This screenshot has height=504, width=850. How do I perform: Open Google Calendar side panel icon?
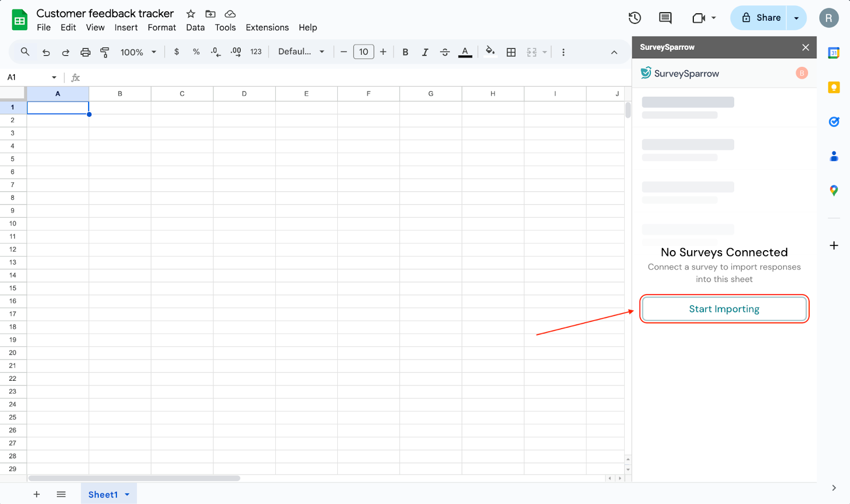coord(834,53)
